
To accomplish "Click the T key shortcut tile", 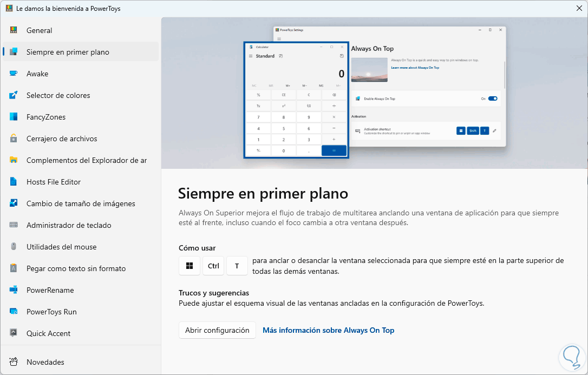I will pos(237,266).
